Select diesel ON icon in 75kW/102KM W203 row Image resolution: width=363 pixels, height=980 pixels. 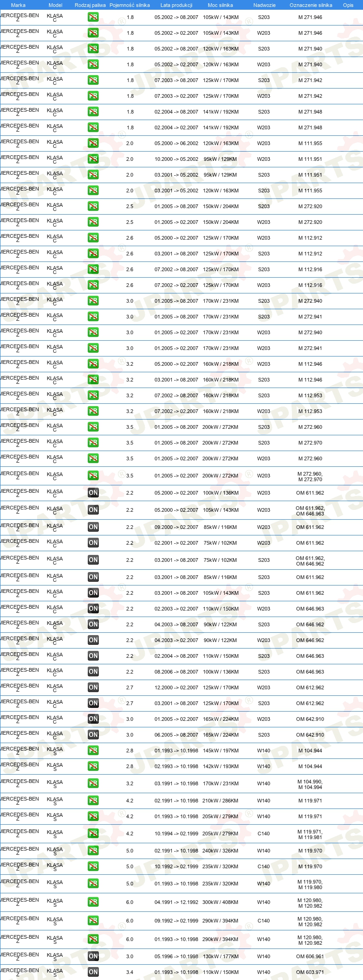93,543
